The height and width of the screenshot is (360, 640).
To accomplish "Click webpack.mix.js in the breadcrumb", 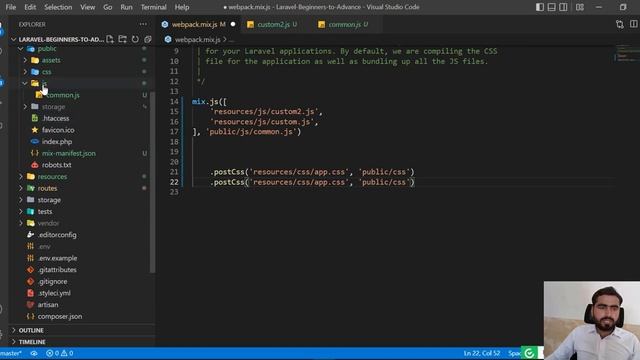I will click(x=198, y=40).
